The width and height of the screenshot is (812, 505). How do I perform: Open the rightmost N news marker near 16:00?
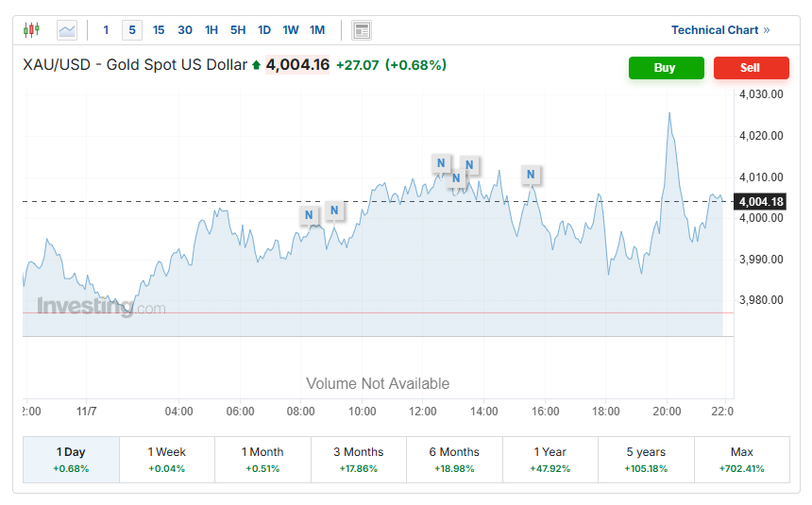[x=531, y=175]
